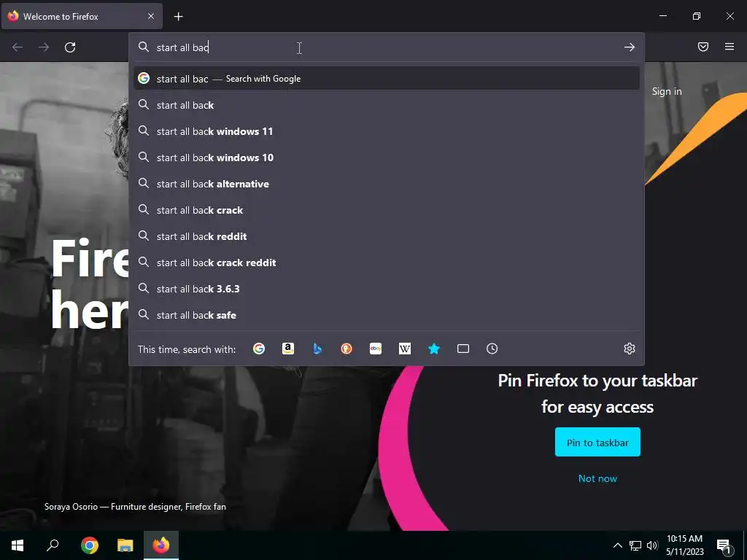Viewport: 747px width, 560px height.
Task: Reload the current page
Action: tap(70, 47)
